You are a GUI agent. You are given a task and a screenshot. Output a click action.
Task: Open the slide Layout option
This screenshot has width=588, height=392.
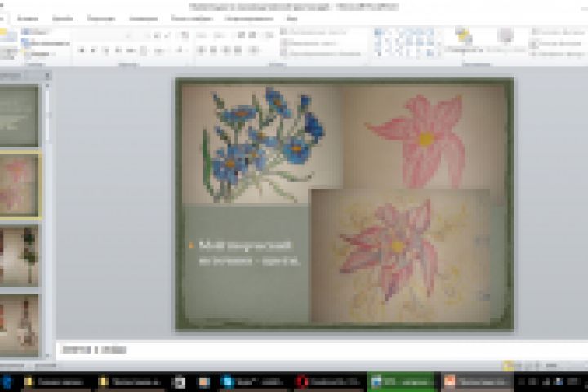click(36, 33)
